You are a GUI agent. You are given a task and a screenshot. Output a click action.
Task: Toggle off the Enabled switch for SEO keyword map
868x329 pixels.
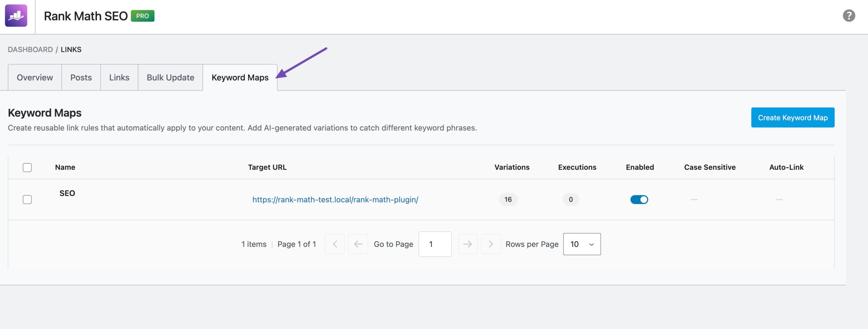pos(639,200)
